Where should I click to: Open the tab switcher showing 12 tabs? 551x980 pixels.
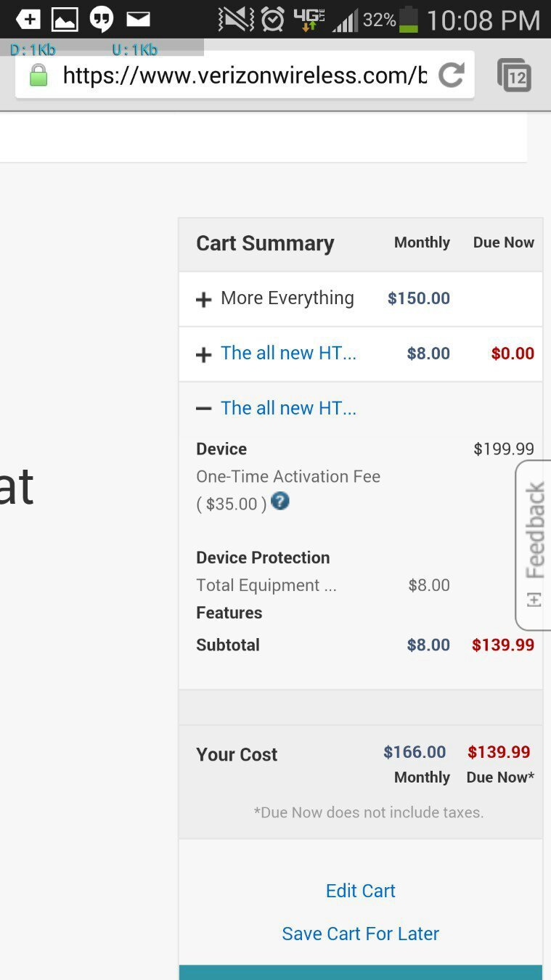point(514,75)
